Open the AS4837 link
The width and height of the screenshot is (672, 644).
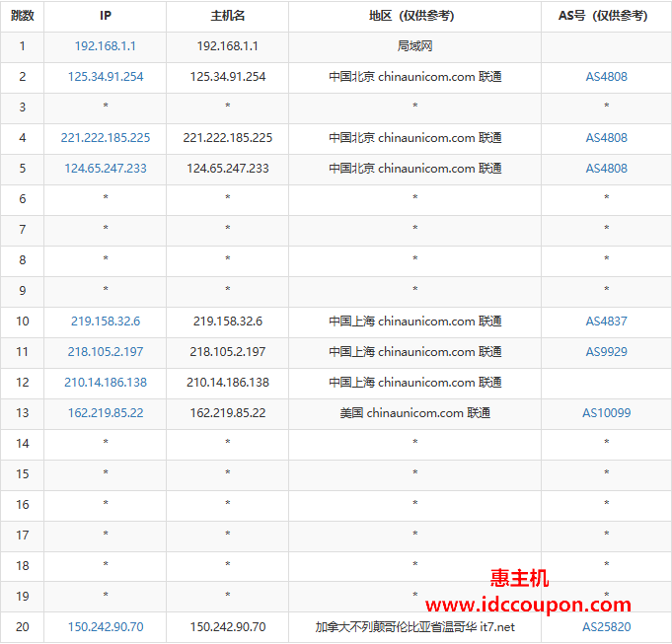coord(606,322)
